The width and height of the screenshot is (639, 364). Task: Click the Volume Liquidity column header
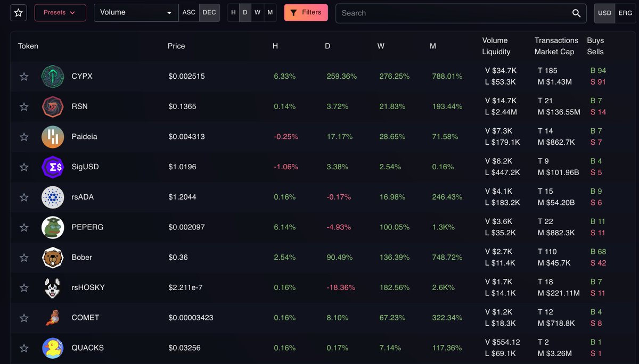496,46
